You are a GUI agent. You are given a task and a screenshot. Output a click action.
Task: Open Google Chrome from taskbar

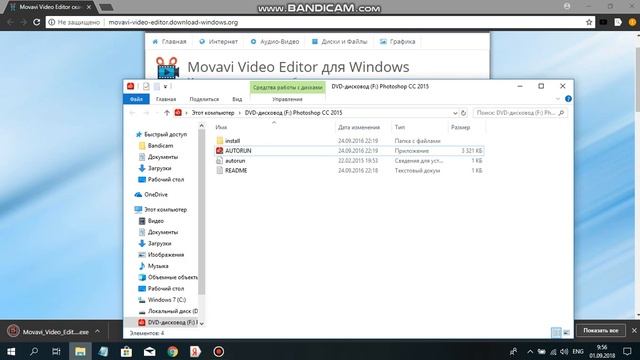tap(173, 351)
